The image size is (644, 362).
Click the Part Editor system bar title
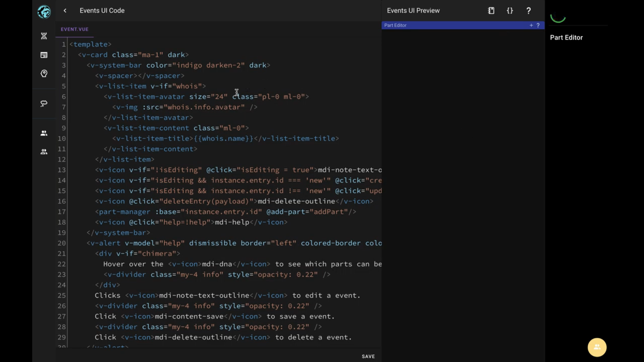[x=395, y=25]
